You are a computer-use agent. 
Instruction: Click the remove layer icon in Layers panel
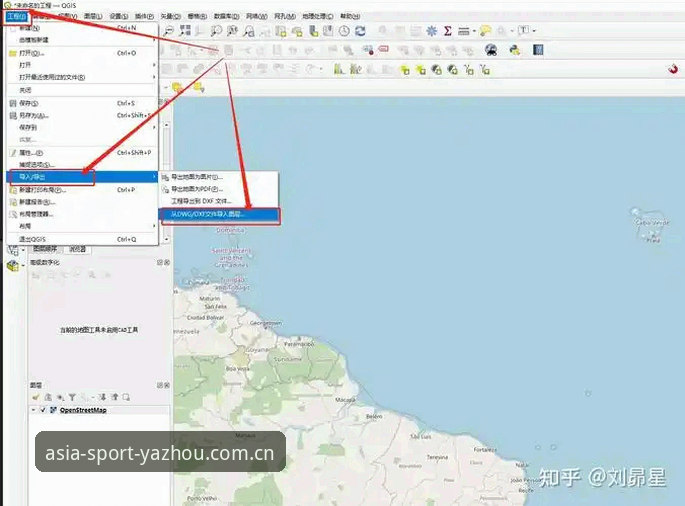click(x=126, y=397)
